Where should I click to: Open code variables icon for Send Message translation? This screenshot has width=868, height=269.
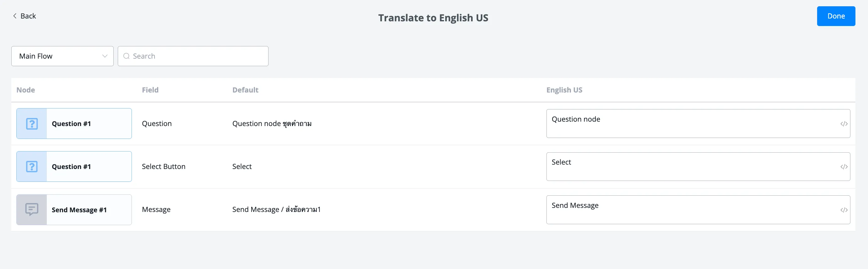[844, 210]
